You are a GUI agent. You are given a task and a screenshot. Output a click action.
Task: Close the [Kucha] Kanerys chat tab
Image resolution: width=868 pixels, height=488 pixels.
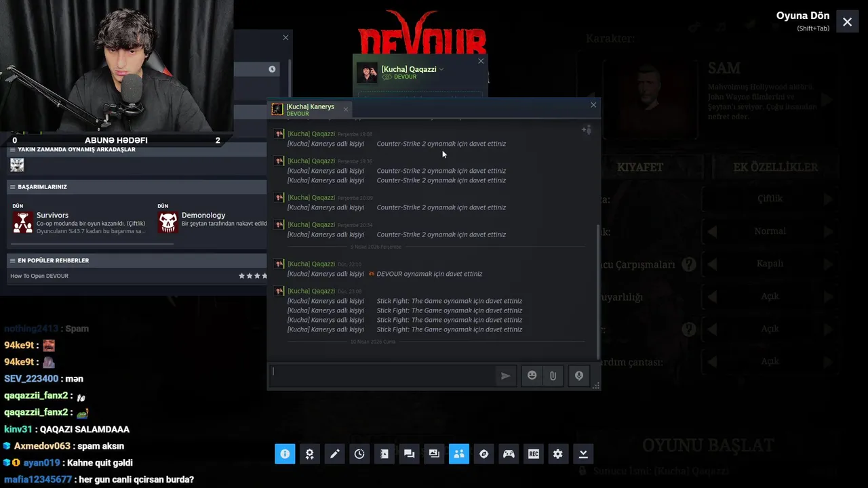click(345, 109)
